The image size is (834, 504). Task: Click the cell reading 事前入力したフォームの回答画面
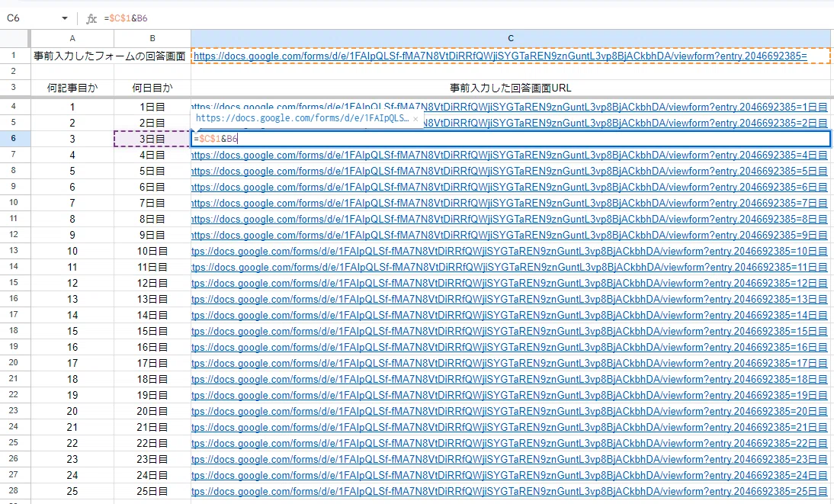(x=110, y=56)
